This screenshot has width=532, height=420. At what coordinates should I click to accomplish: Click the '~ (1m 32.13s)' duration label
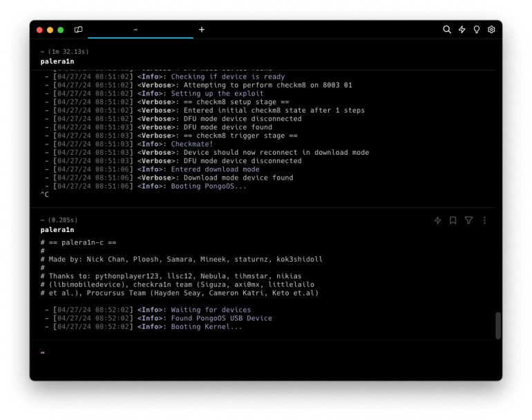(64, 52)
